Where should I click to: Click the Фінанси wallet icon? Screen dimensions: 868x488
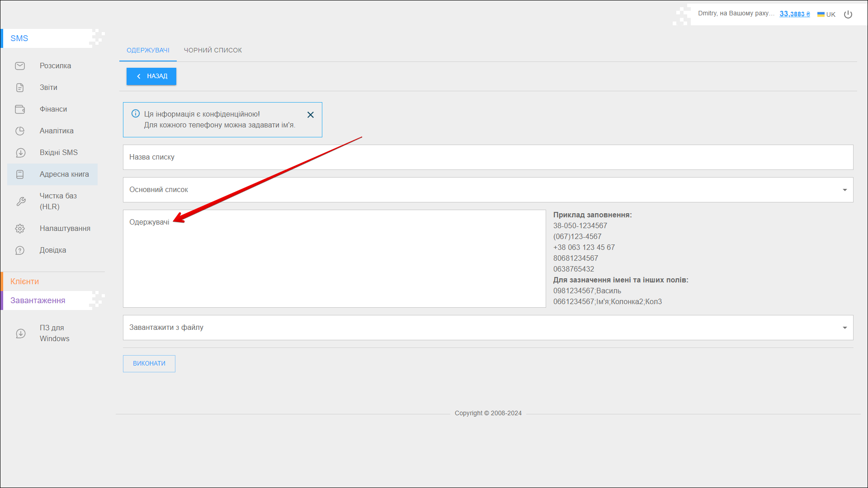(20, 109)
